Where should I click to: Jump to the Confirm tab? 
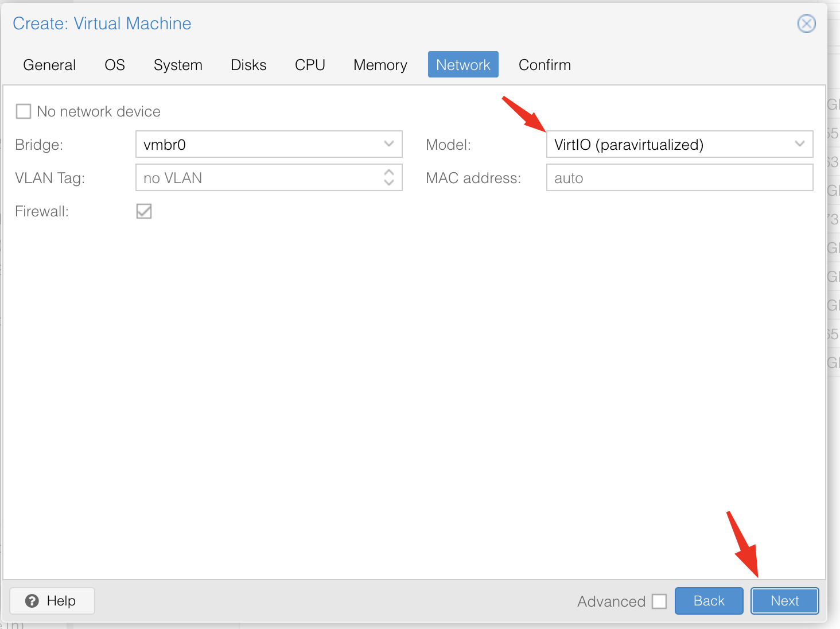click(x=545, y=65)
